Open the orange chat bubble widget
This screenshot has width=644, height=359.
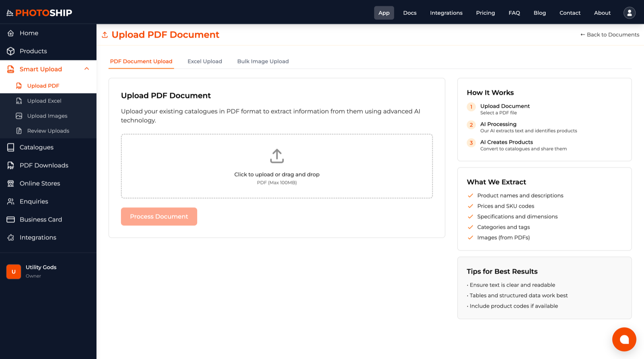tap(624, 339)
